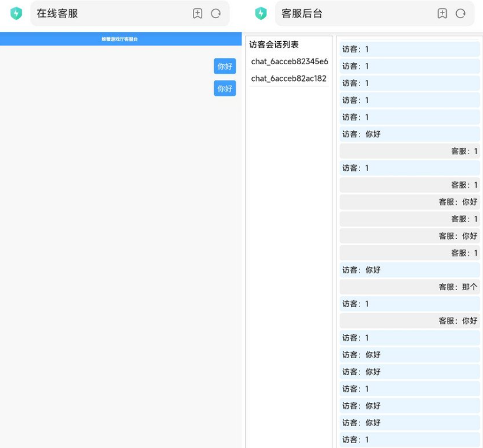
Task: Click the 访客会话列表 heading
Action: pyautogui.click(x=274, y=45)
